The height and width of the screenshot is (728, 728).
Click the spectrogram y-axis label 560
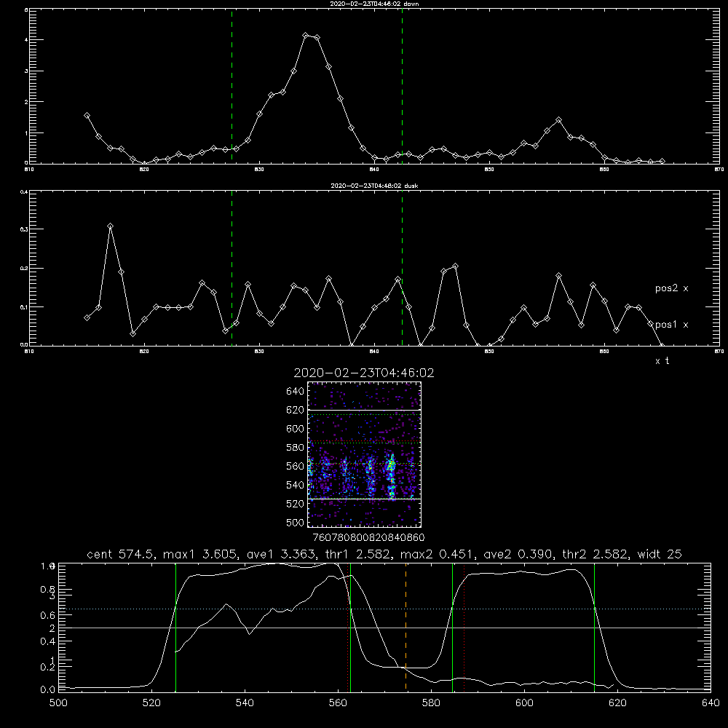tap(296, 466)
